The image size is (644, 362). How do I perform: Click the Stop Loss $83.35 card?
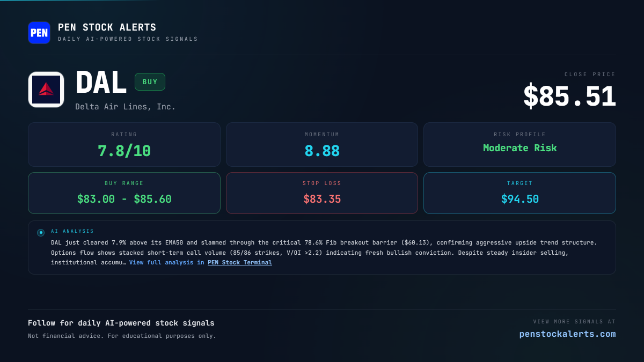point(322,193)
